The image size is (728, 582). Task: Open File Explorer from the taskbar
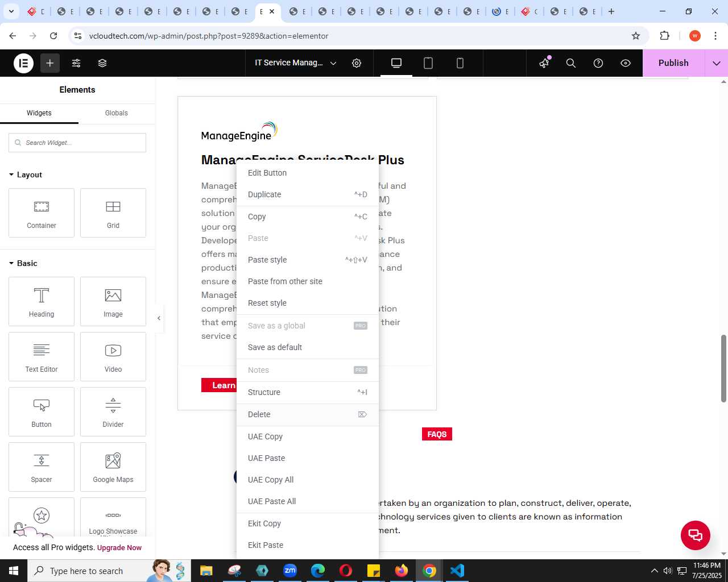(x=206, y=571)
